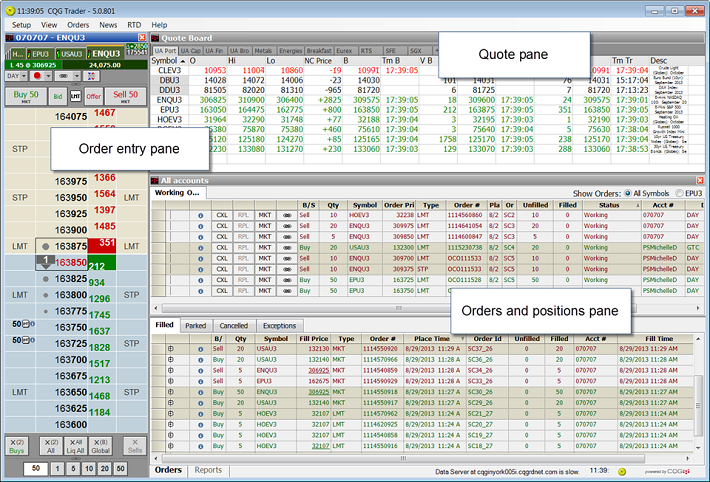This screenshot has width=710, height=482.
Task: Open the Energies quote board tab
Action: (x=291, y=51)
